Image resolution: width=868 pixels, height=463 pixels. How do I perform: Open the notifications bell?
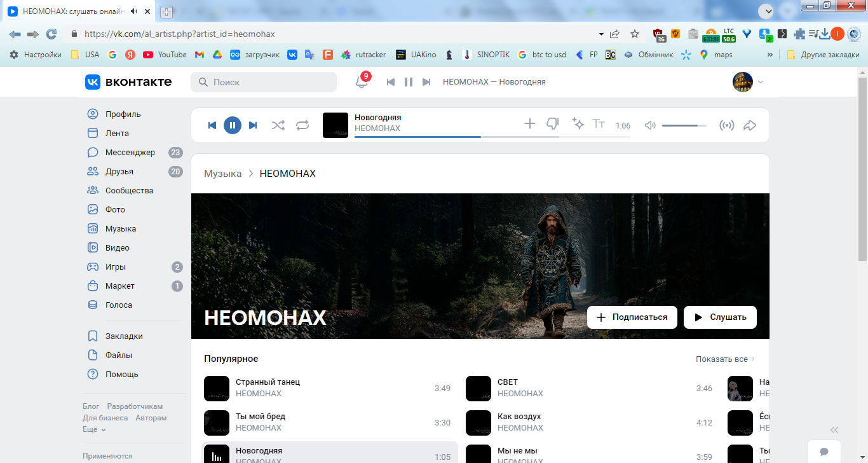click(362, 82)
